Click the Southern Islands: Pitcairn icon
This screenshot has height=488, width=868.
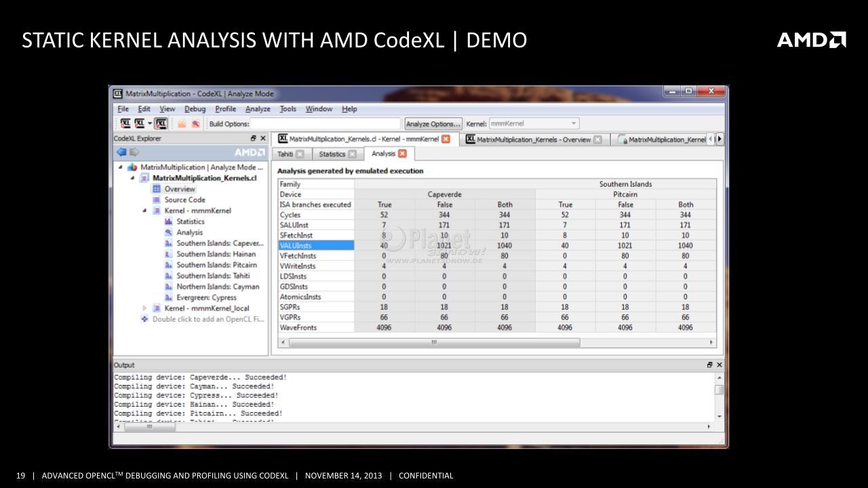169,265
